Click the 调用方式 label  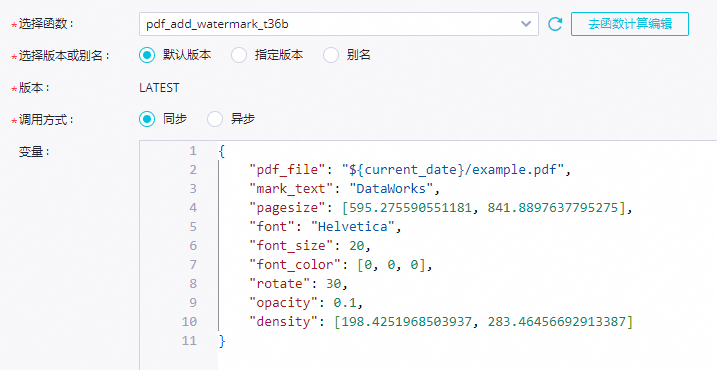tap(45, 120)
